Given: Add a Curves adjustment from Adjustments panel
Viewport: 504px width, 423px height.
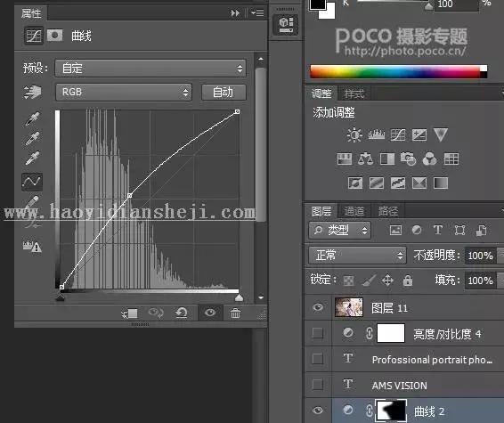Looking at the screenshot, I should (x=398, y=135).
